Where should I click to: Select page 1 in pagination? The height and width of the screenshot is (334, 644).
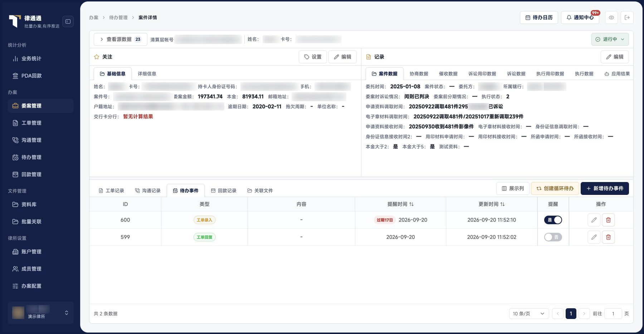click(x=571, y=314)
